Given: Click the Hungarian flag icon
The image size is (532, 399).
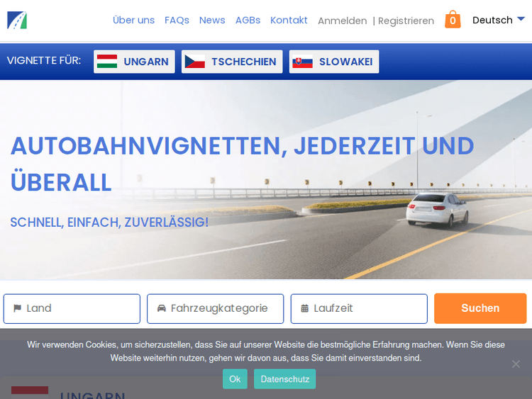Looking at the screenshot, I should tap(107, 62).
